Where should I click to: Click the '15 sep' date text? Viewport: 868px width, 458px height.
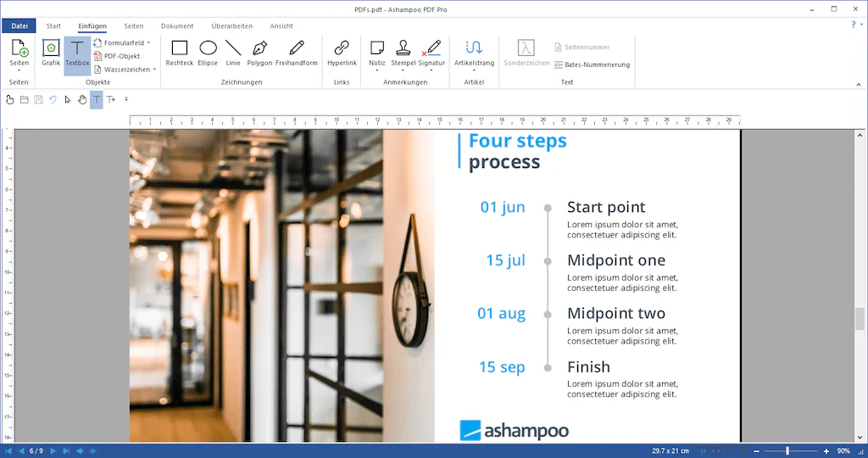coord(502,367)
